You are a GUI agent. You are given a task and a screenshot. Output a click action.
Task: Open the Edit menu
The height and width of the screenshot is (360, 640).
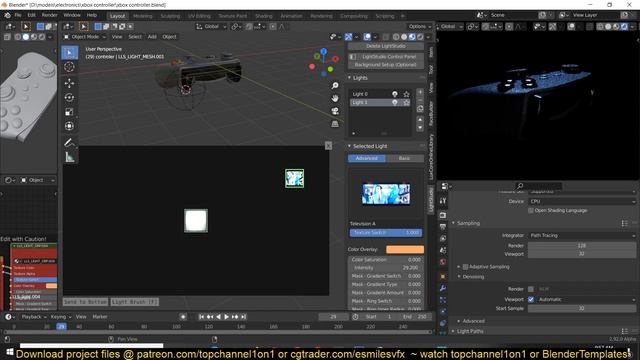coord(31,15)
